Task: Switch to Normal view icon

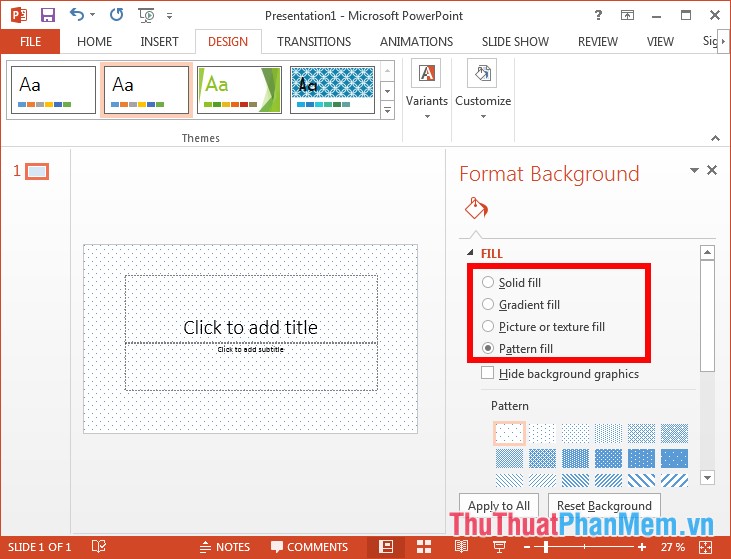Action: 386,547
